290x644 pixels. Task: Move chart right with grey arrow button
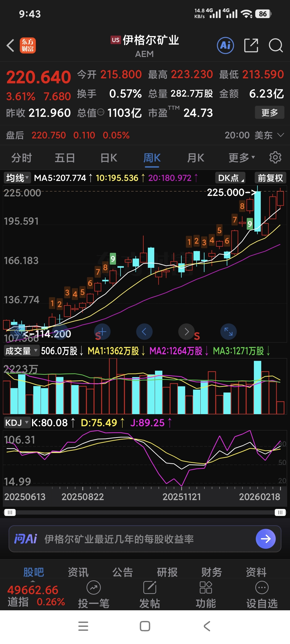(186, 332)
